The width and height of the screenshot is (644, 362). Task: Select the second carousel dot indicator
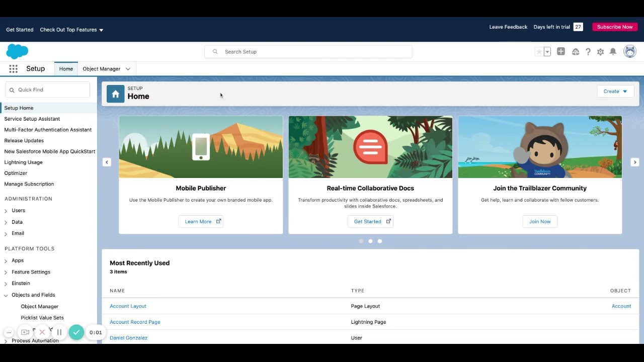[x=370, y=241]
